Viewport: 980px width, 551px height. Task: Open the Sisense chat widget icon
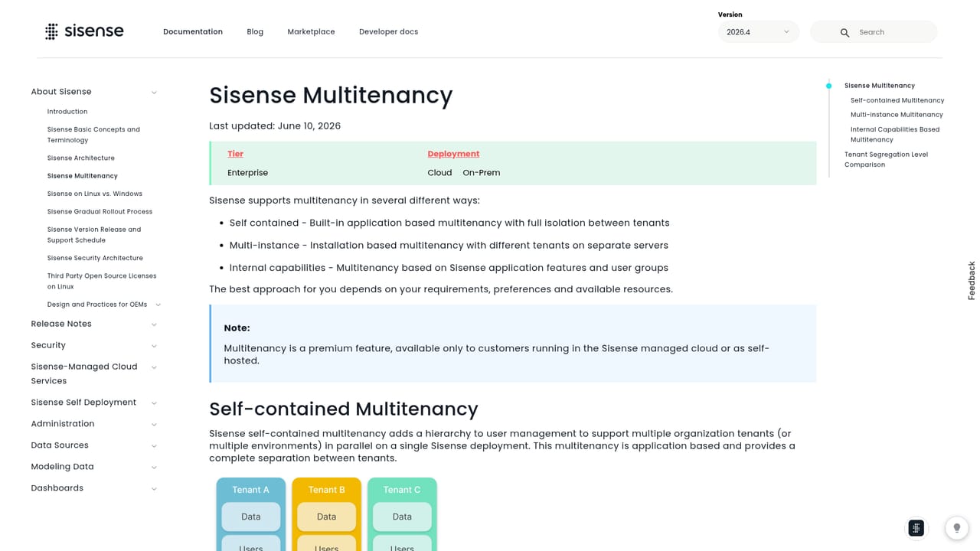coord(916,527)
